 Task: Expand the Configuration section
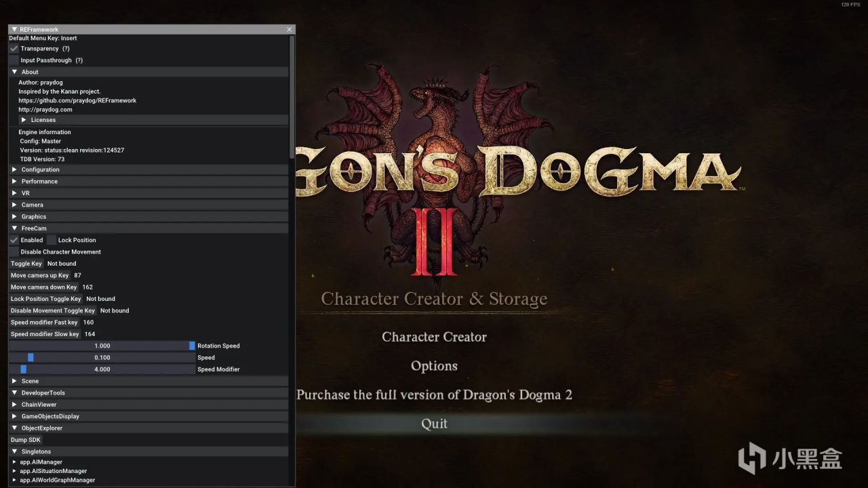(149, 169)
